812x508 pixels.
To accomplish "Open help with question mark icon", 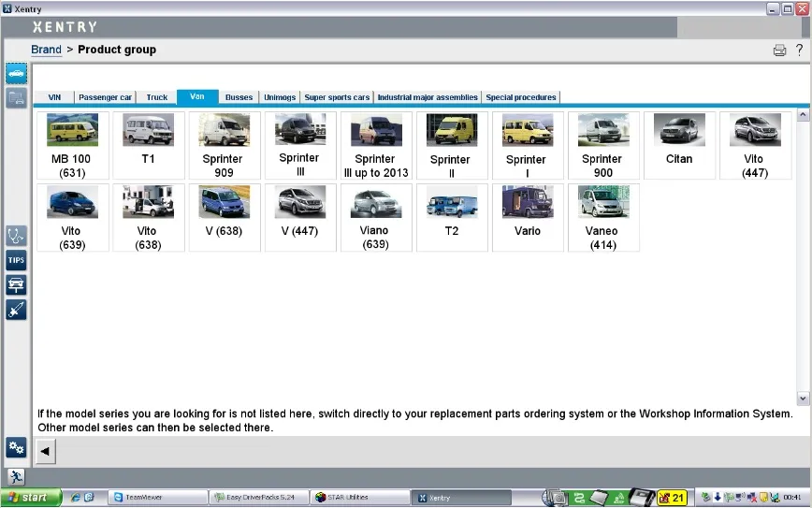I will point(800,50).
